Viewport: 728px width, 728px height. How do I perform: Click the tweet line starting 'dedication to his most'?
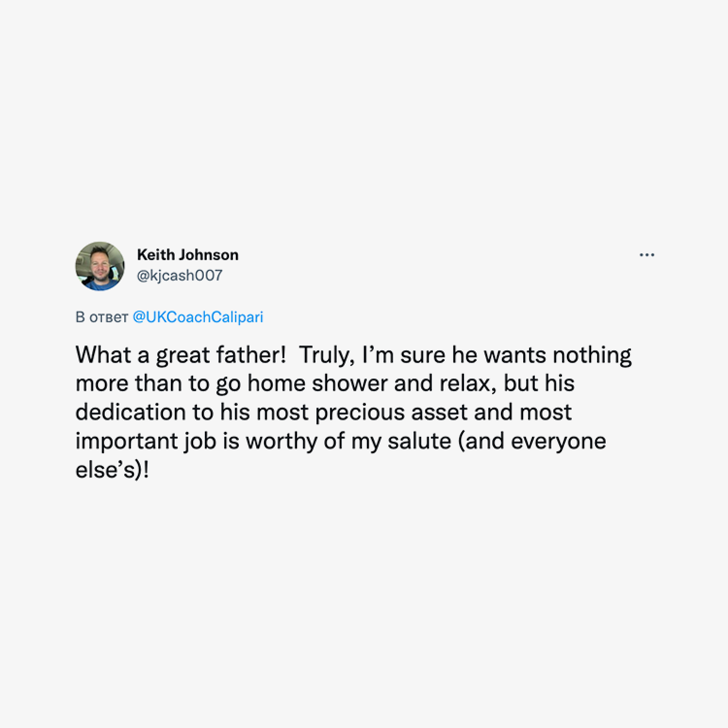(324, 413)
